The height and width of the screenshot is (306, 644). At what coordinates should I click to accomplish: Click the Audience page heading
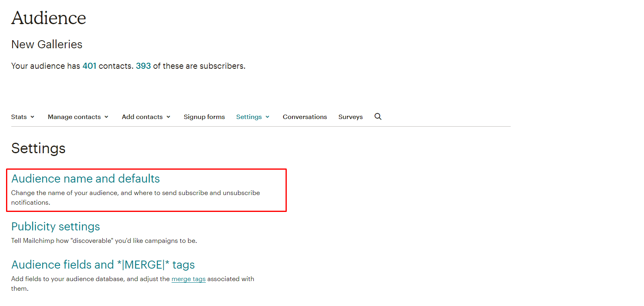tap(49, 18)
